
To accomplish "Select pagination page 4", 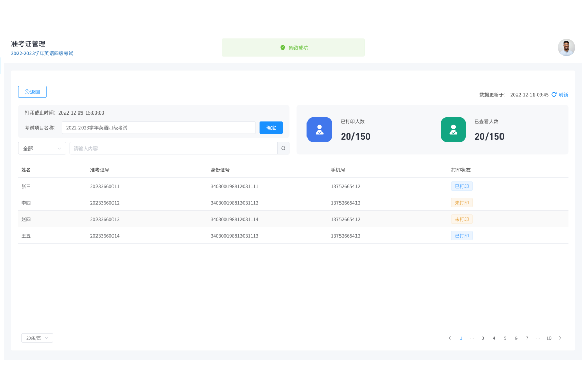I will point(494,338).
